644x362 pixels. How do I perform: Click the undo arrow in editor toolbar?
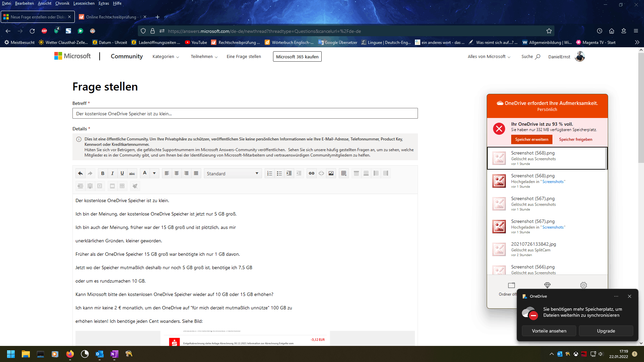80,173
